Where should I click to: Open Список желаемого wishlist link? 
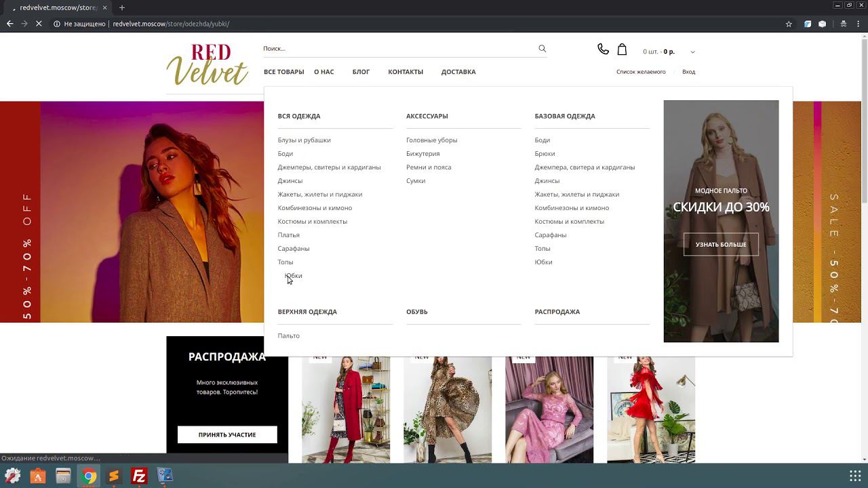[641, 72]
